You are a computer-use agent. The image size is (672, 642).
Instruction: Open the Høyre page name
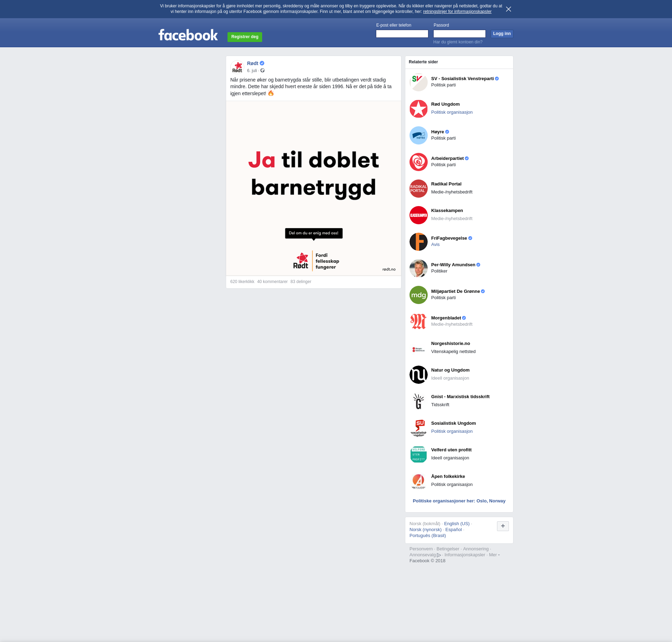[437, 132]
